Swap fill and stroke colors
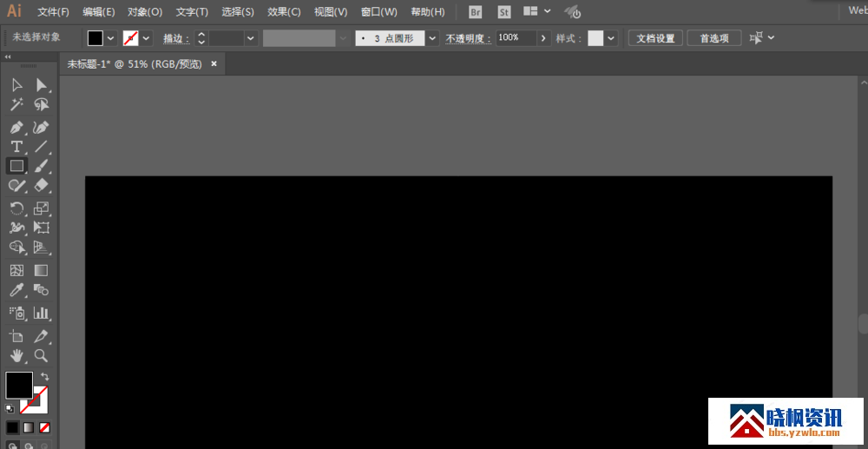Viewport: 868px width, 449px height. tap(45, 377)
